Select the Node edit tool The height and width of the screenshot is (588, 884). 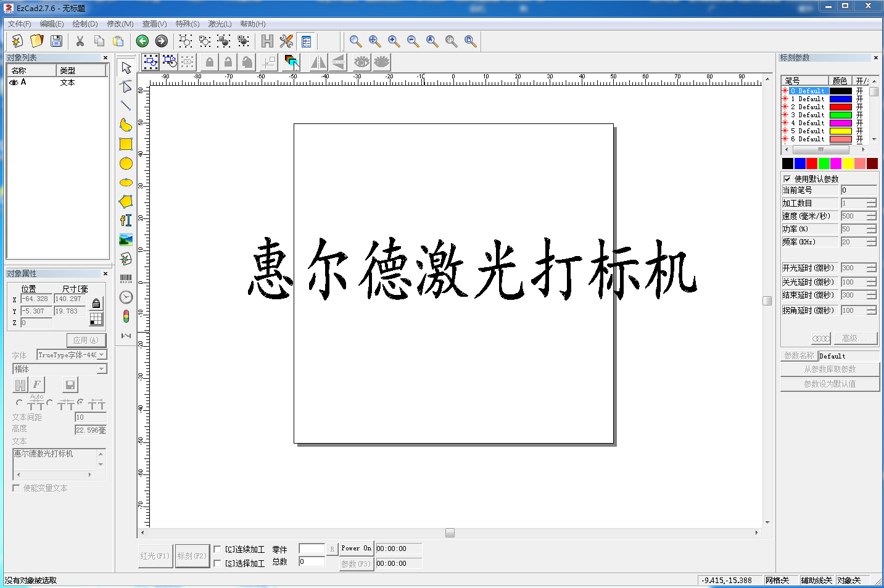click(x=126, y=86)
